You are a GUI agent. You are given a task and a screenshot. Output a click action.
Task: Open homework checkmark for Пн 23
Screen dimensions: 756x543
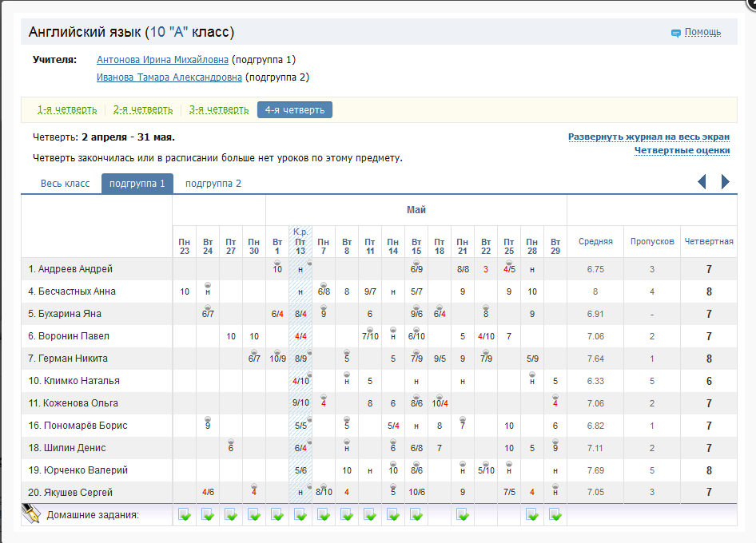coord(184,515)
